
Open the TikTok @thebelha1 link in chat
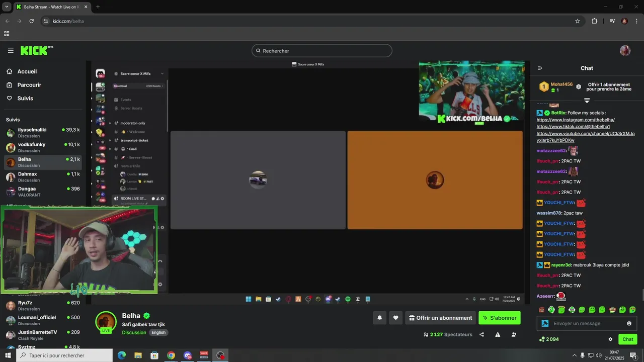click(573, 127)
